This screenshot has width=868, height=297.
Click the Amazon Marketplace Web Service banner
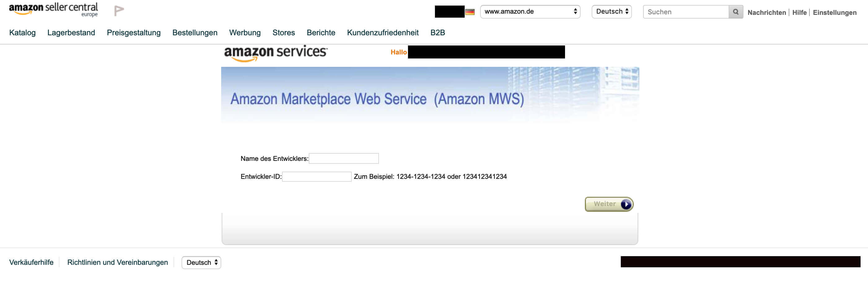coord(430,95)
